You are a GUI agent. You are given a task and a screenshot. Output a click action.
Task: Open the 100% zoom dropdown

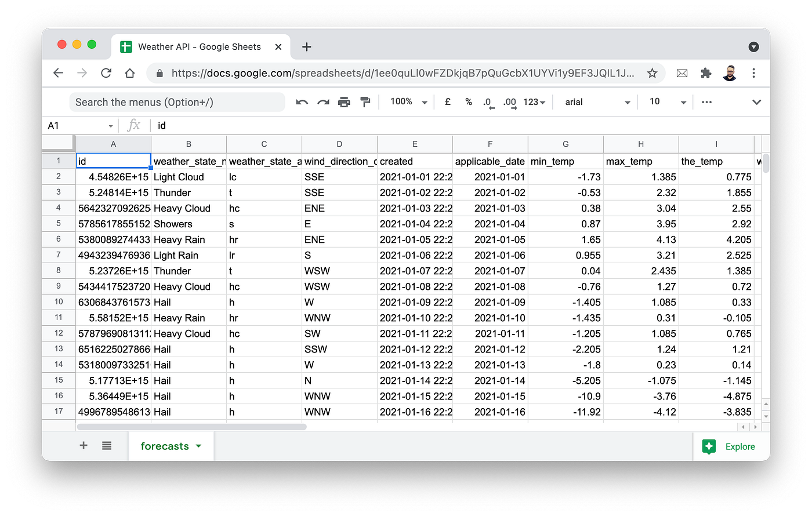click(406, 101)
